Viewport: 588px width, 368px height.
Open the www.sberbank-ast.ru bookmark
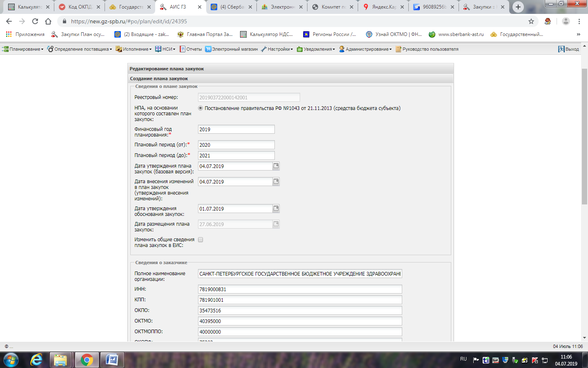click(456, 34)
